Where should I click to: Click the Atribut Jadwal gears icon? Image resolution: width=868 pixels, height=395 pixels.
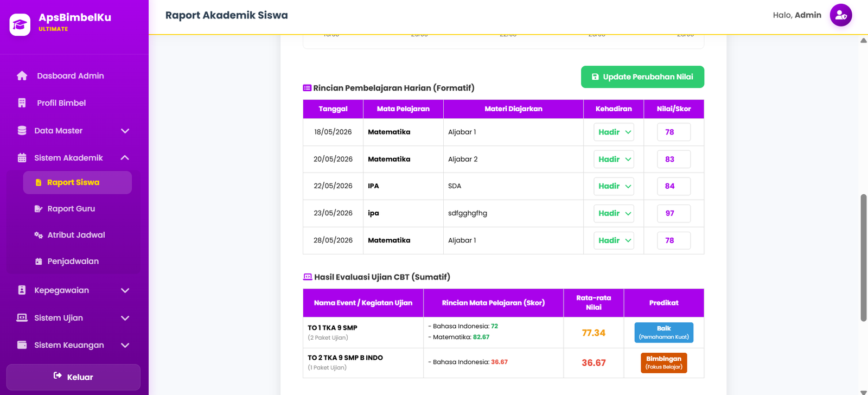click(38, 235)
